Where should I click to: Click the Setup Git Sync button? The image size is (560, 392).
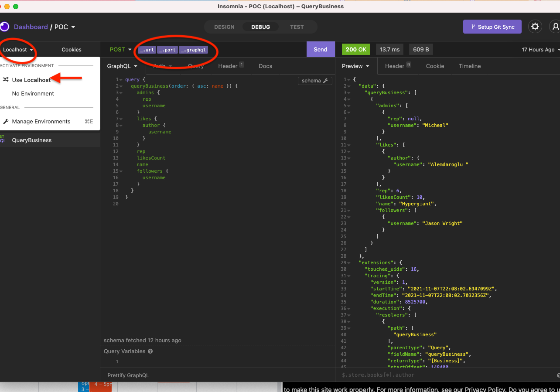[x=492, y=27]
